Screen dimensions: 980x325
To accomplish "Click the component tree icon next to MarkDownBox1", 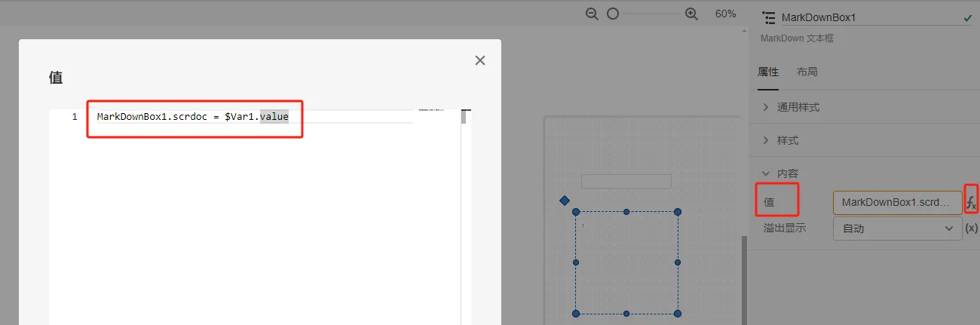I will tap(769, 17).
